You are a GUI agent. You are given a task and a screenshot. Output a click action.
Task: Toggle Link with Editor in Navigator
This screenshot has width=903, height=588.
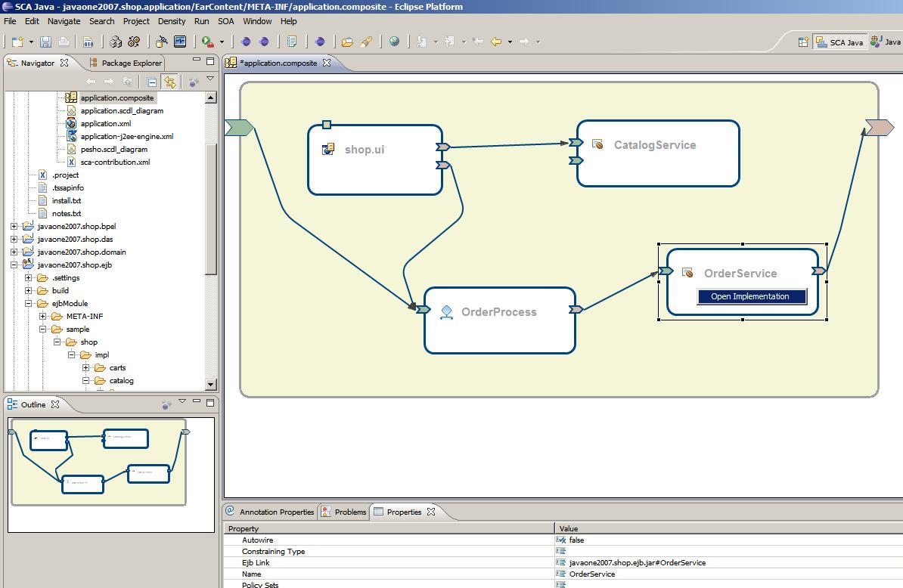coord(169,82)
